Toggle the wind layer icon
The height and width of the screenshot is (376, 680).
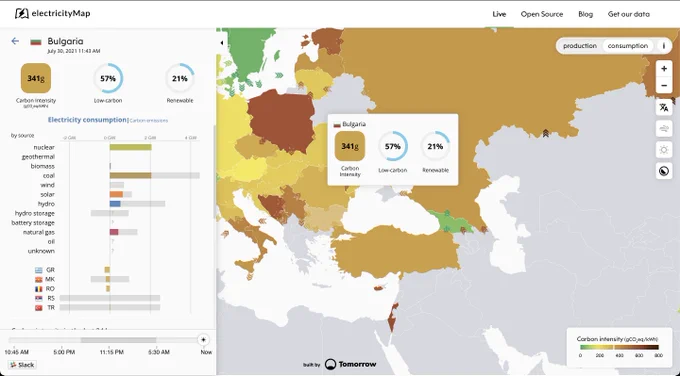point(664,128)
